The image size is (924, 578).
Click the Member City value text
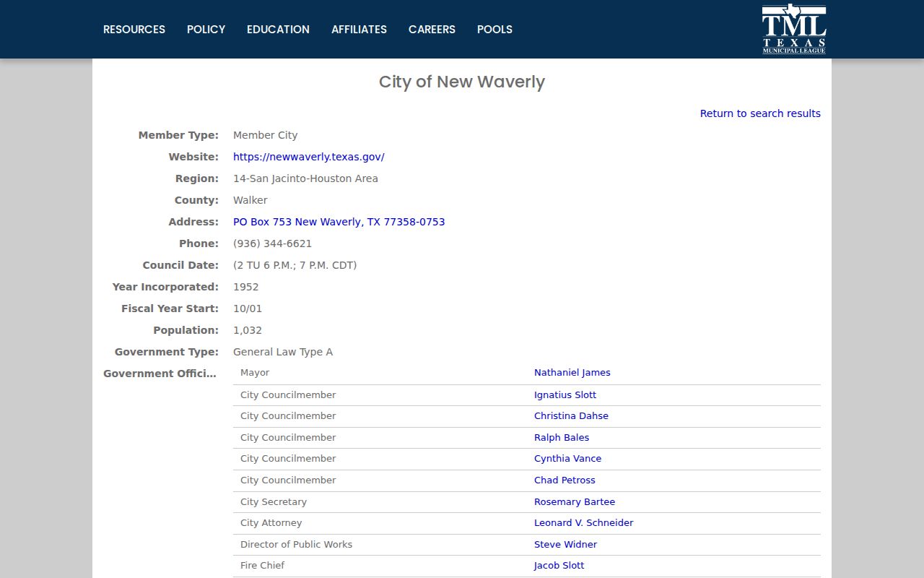pos(266,135)
